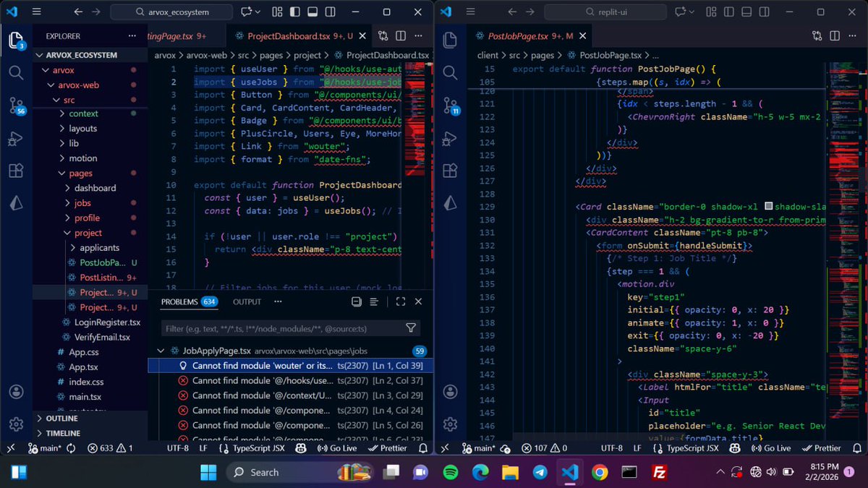The width and height of the screenshot is (868, 488).
Task: Select the Run and Debug icon
Action: pyautogui.click(x=16, y=138)
